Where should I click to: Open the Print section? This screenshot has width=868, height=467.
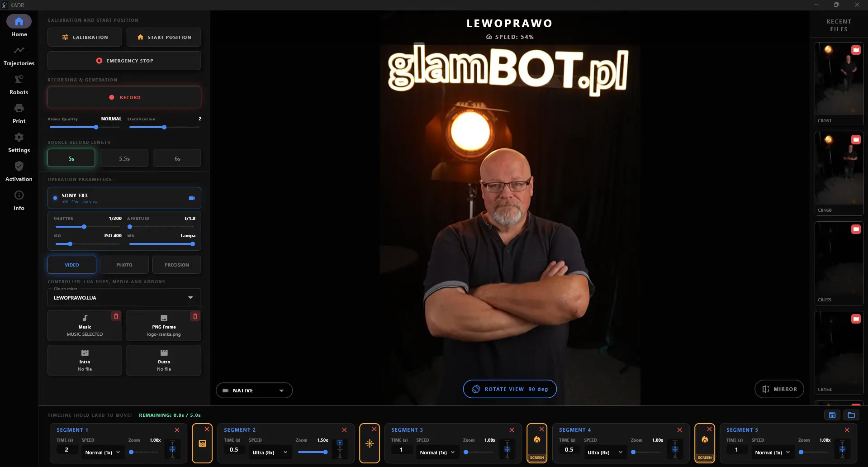tap(19, 114)
